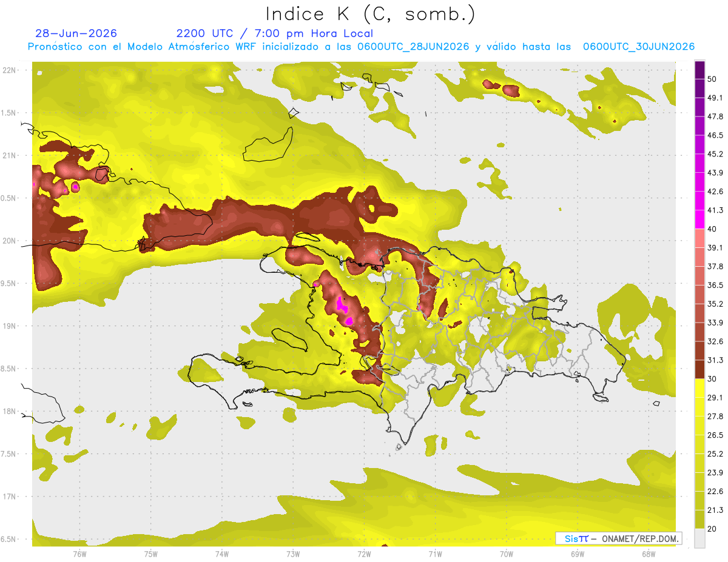Click the WRF model forecast description line

pyautogui.click(x=361, y=47)
